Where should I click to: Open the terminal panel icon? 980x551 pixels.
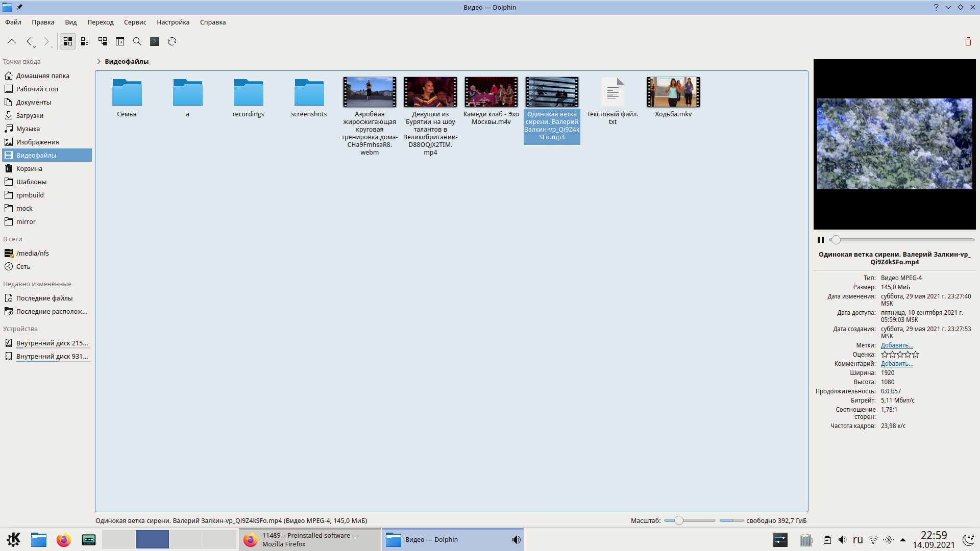155,41
